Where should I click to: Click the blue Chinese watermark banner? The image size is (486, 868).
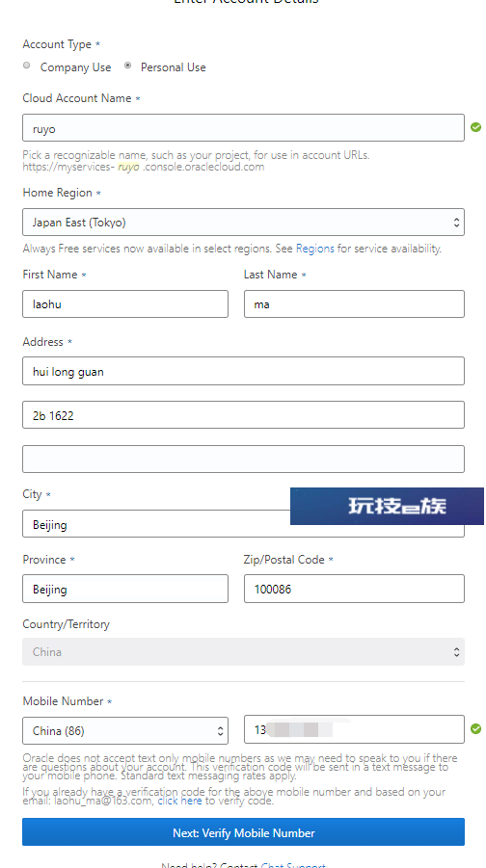(x=387, y=506)
